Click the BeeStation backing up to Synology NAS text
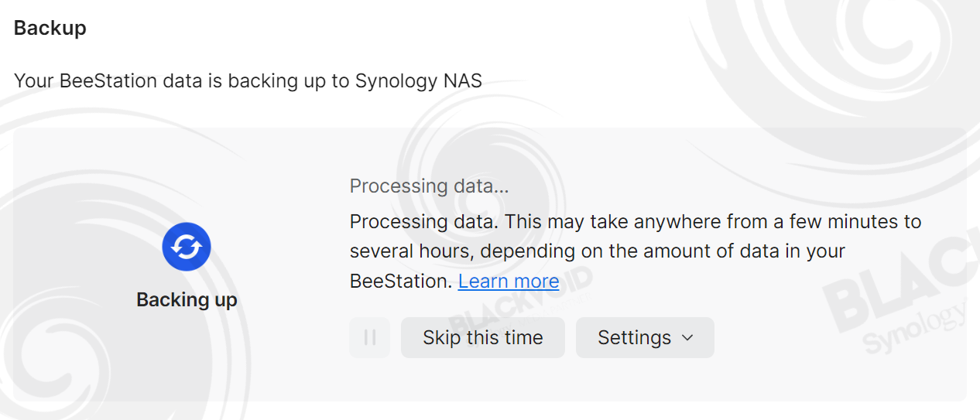Viewport: 980px width, 420px height. [248, 80]
